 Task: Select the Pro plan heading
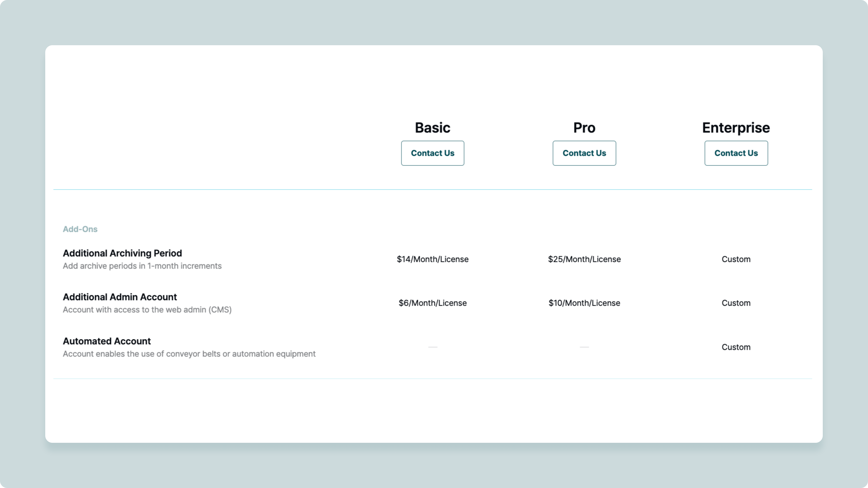tap(584, 128)
